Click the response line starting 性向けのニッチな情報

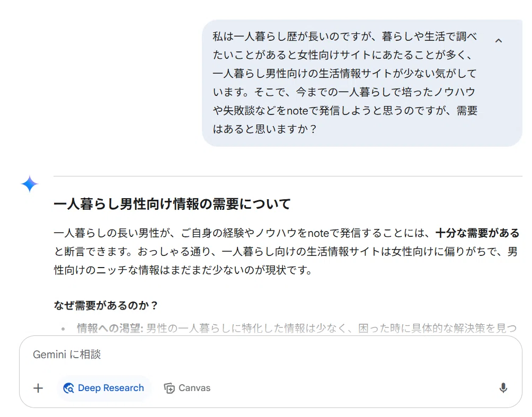[182, 270]
